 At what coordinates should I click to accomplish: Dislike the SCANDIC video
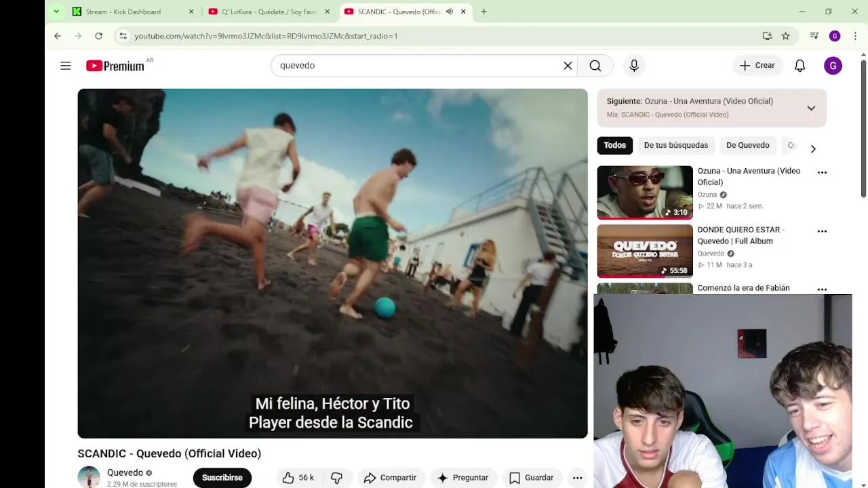pyautogui.click(x=336, y=478)
